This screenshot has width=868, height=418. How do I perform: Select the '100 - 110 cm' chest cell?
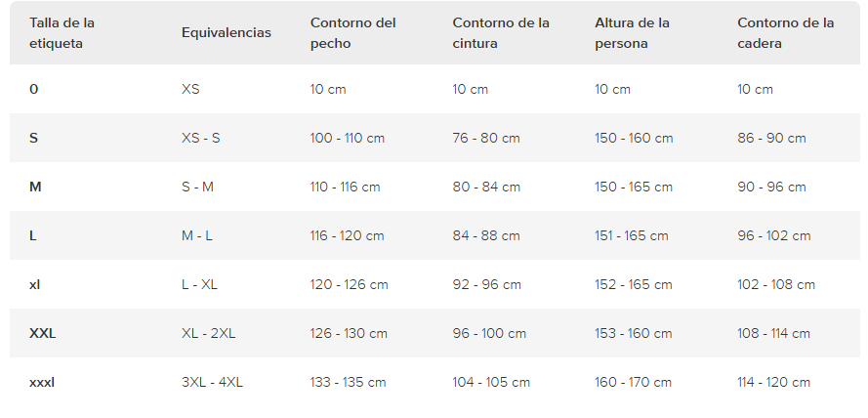(x=347, y=138)
